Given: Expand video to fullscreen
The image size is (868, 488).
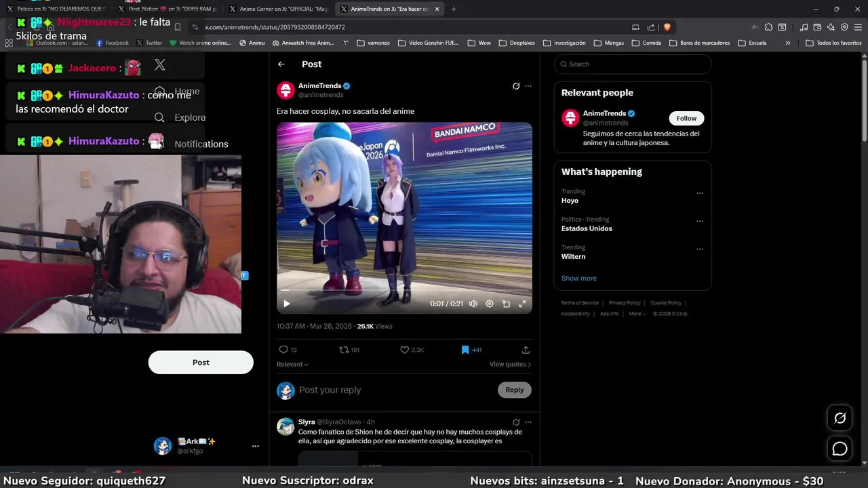Looking at the screenshot, I should pos(522,304).
